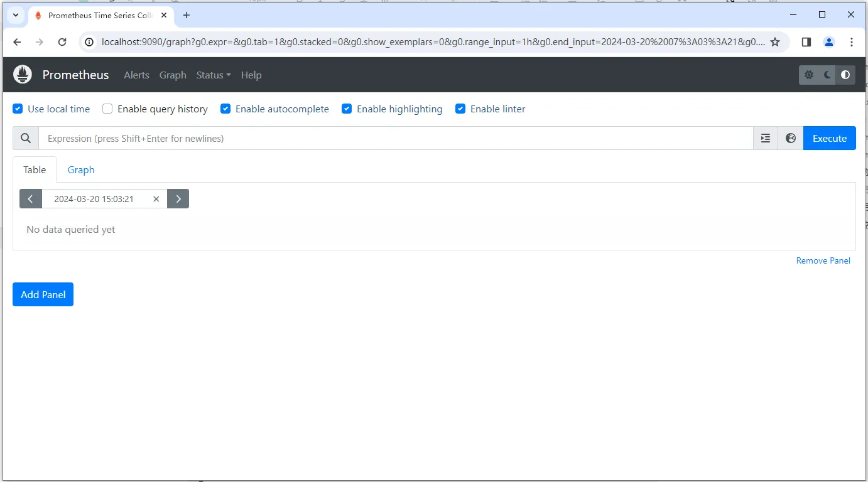The height and width of the screenshot is (482, 868).
Task: Open the browser tab search dropdown arrow
Action: point(16,15)
